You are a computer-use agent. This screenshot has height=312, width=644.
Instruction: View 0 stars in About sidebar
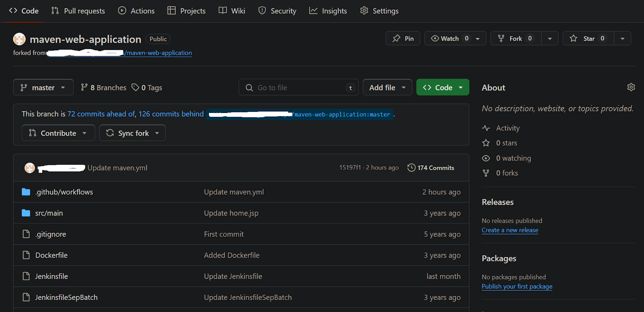tap(500, 143)
